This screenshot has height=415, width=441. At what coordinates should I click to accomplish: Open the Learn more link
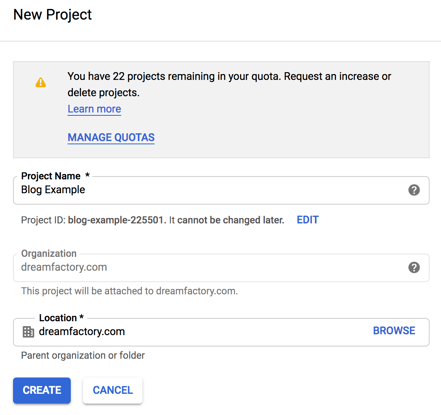click(x=94, y=109)
